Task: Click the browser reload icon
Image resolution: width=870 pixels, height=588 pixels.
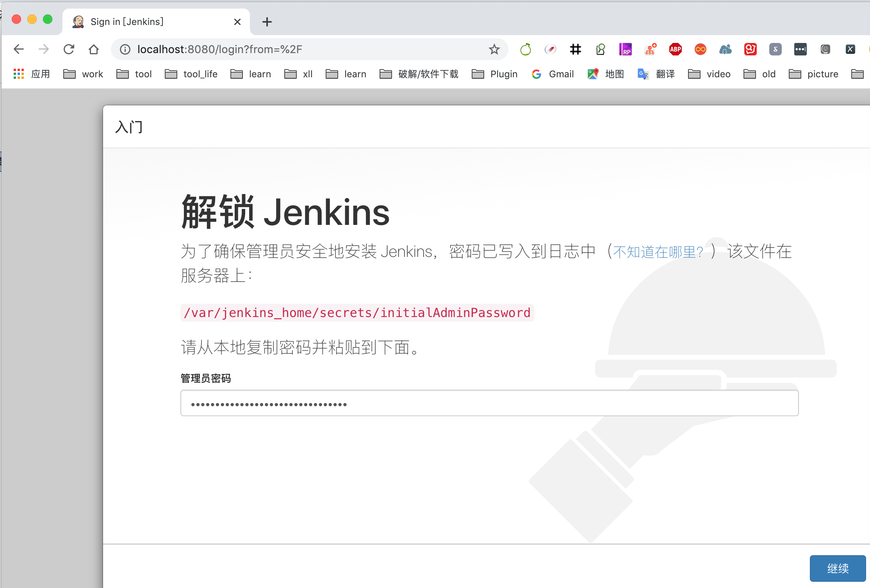Action: [x=69, y=49]
